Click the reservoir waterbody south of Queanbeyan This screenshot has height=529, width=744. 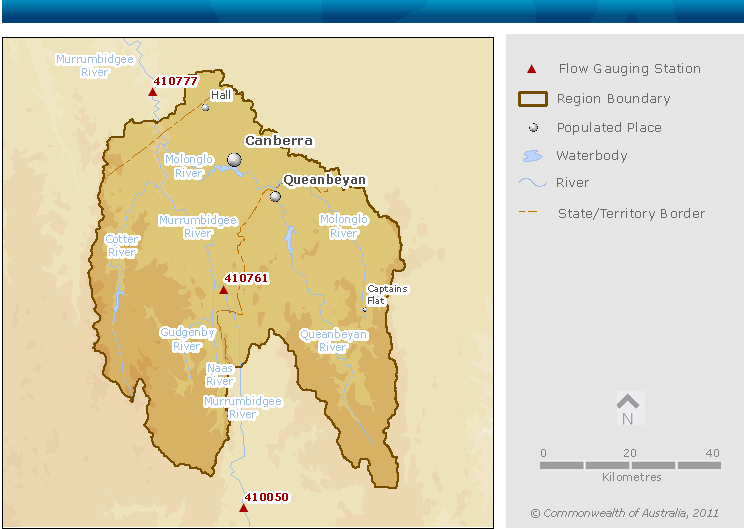click(x=289, y=239)
